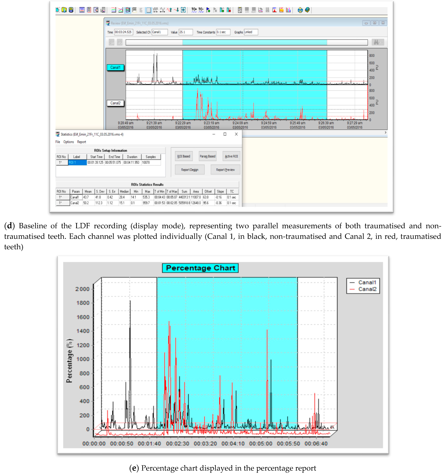This screenshot has height=476, width=448.
Task: Toggle the grid display toolbar icon
Action: [x=148, y=10]
